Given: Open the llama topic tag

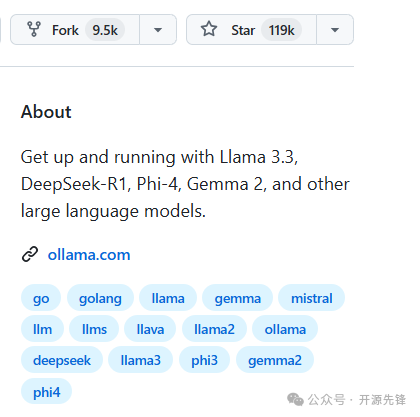Looking at the screenshot, I should pyautogui.click(x=168, y=298).
